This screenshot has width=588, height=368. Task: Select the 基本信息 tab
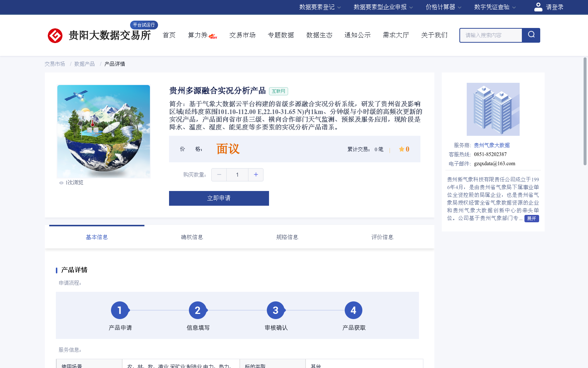pos(97,237)
